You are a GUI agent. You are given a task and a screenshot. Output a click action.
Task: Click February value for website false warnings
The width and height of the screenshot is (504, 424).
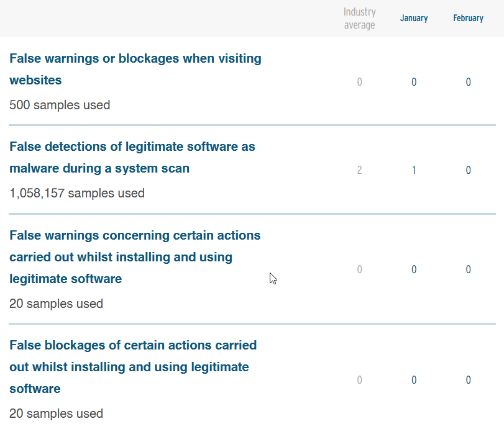coord(469,82)
